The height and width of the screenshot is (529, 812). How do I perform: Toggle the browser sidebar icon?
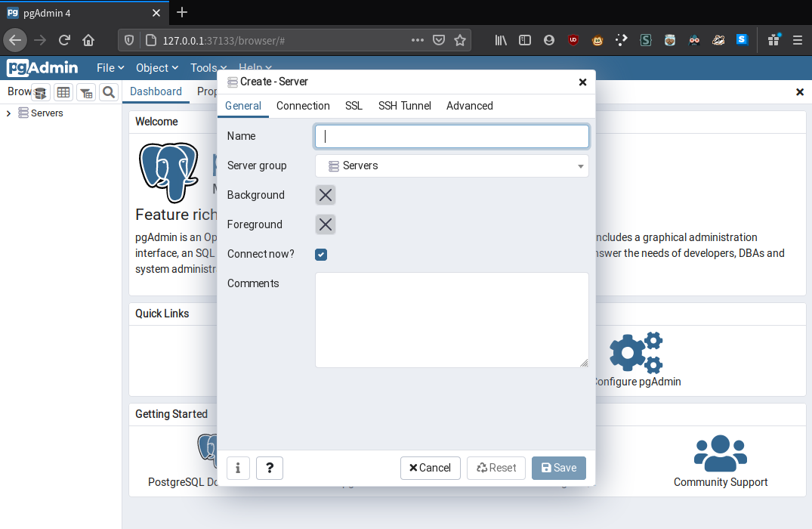click(x=524, y=40)
